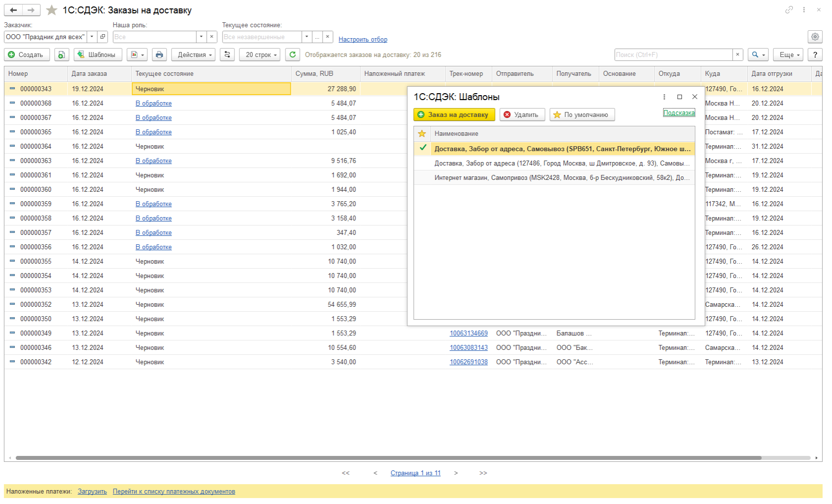Open the reports dropdown with the chart icon
The image size is (832, 504).
[x=137, y=55]
